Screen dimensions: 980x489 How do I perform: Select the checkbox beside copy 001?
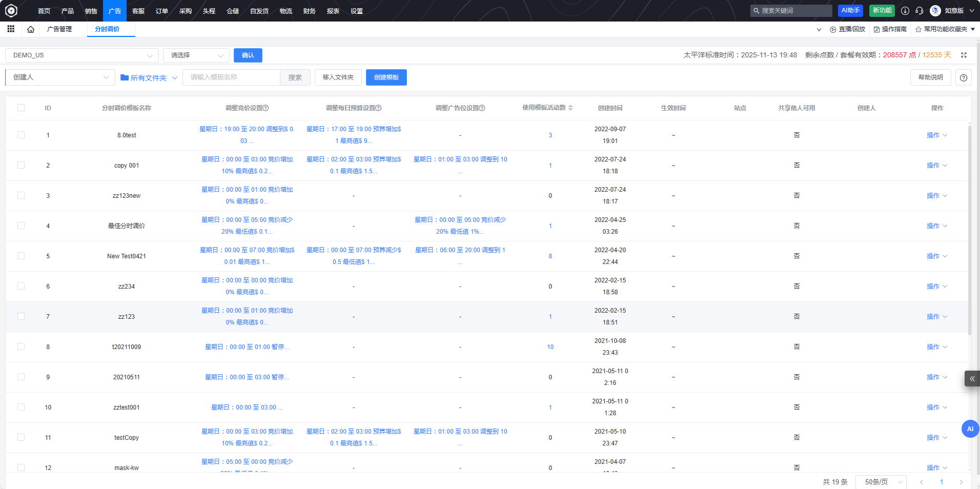pos(21,165)
